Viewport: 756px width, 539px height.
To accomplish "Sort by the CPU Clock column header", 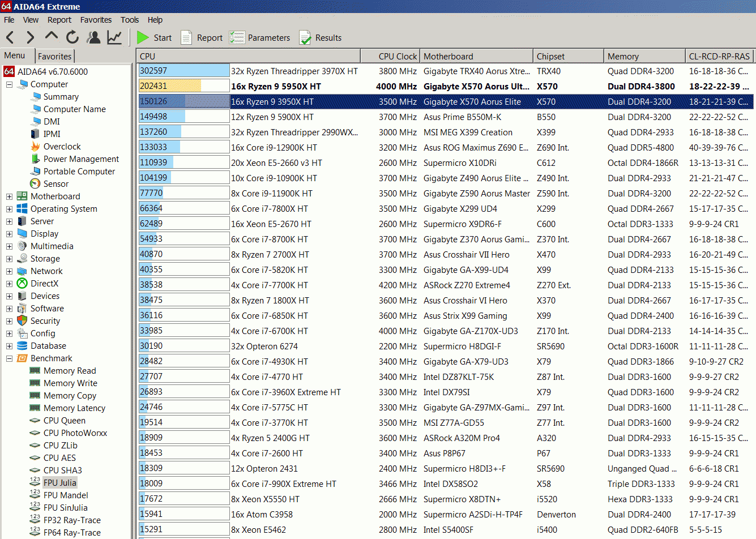I will (390, 56).
